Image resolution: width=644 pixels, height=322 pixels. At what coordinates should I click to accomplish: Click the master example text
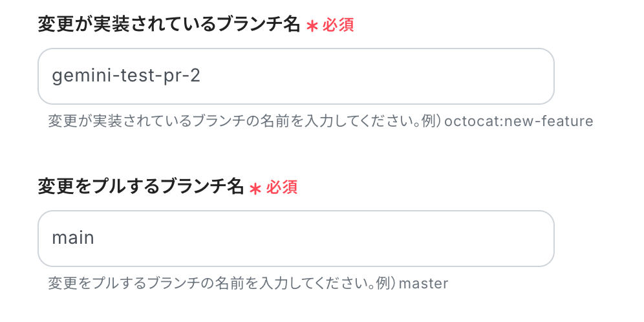424,283
